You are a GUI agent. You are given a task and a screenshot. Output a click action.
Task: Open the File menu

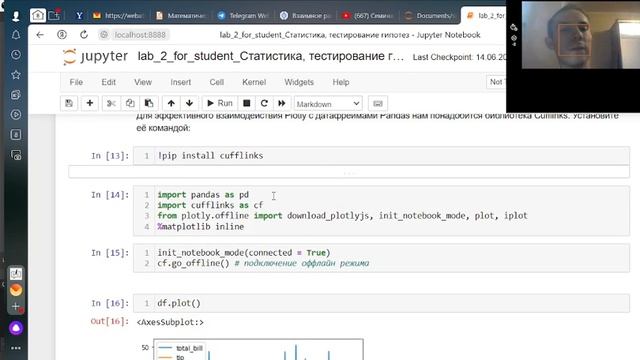click(76, 82)
